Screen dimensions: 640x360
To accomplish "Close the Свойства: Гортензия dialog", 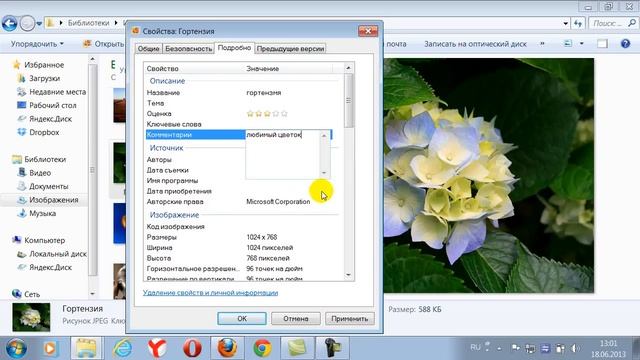I will [x=368, y=31].
